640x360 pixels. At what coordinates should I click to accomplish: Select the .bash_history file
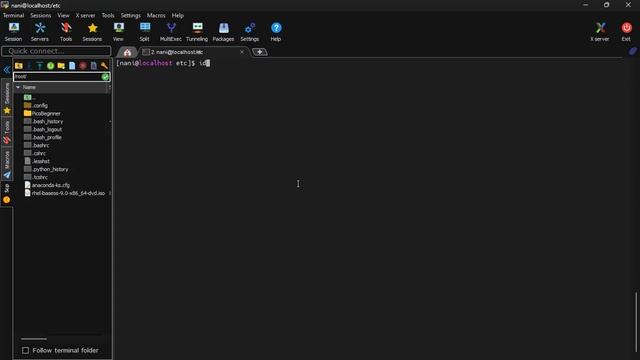pos(44,121)
